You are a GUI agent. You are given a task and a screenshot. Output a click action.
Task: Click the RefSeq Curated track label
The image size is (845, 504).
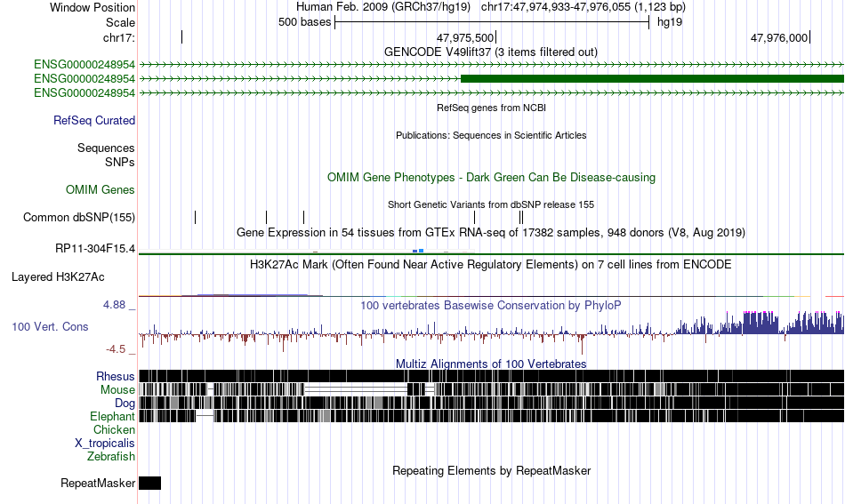click(93, 121)
